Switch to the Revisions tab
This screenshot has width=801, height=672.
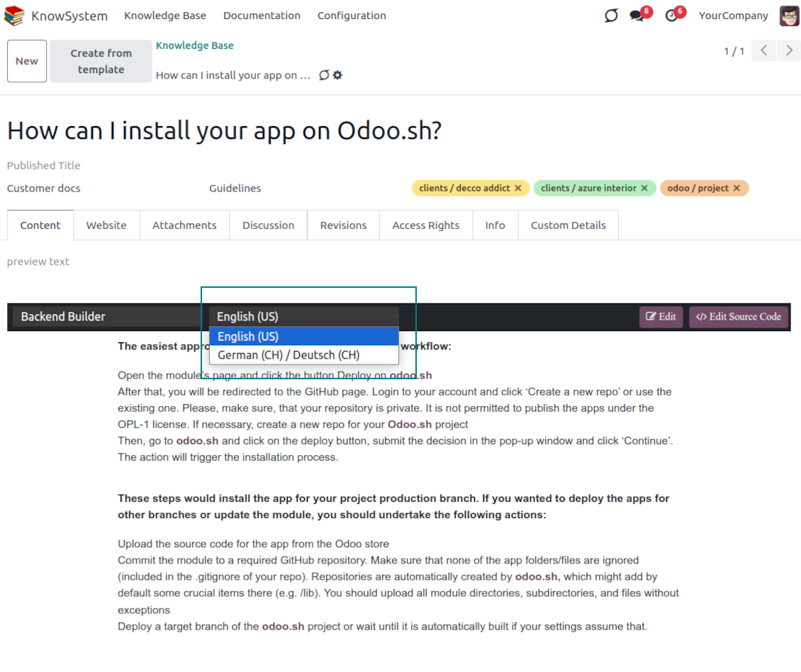click(x=343, y=225)
